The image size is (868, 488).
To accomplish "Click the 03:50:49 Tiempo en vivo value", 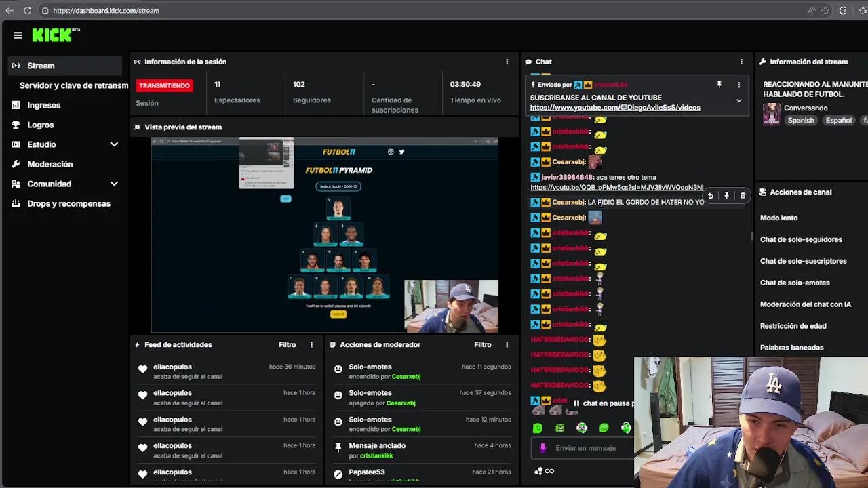I will 465,85.
